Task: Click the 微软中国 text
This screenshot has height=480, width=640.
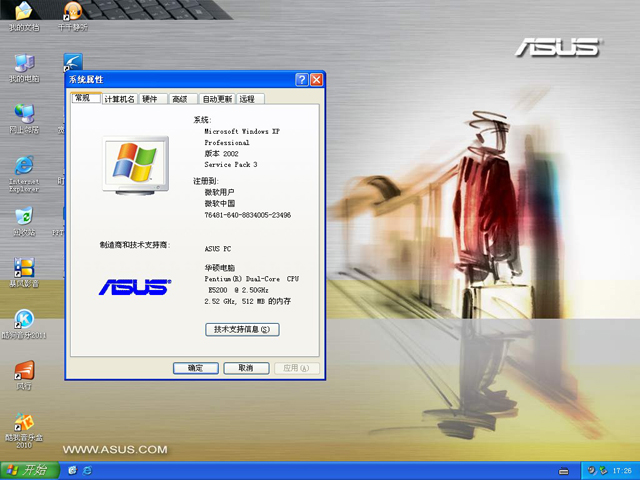Action: click(x=219, y=203)
